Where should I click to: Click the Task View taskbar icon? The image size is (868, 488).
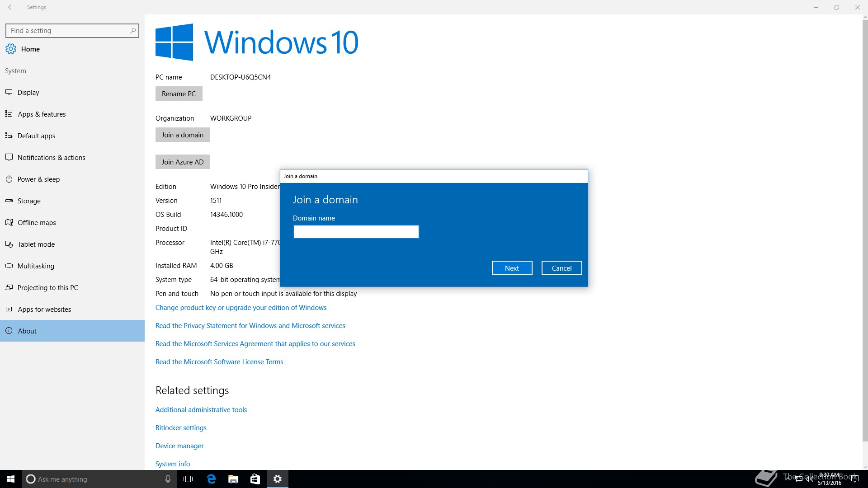188,479
